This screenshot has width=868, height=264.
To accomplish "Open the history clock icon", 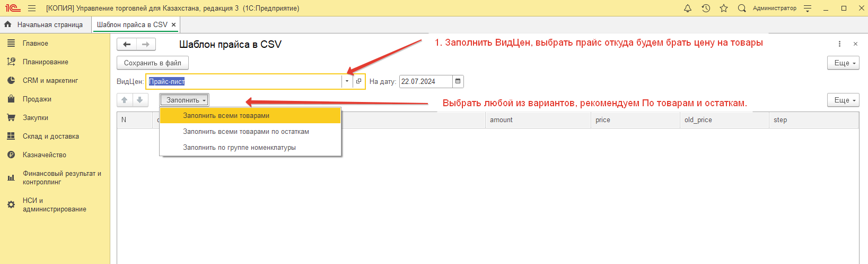I will click(706, 8).
